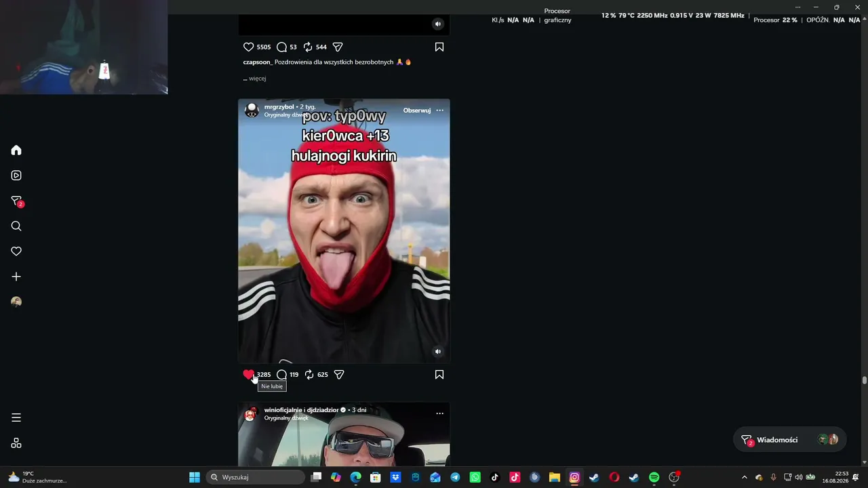
Task: Open the czapsoon_ profile link
Action: point(258,62)
